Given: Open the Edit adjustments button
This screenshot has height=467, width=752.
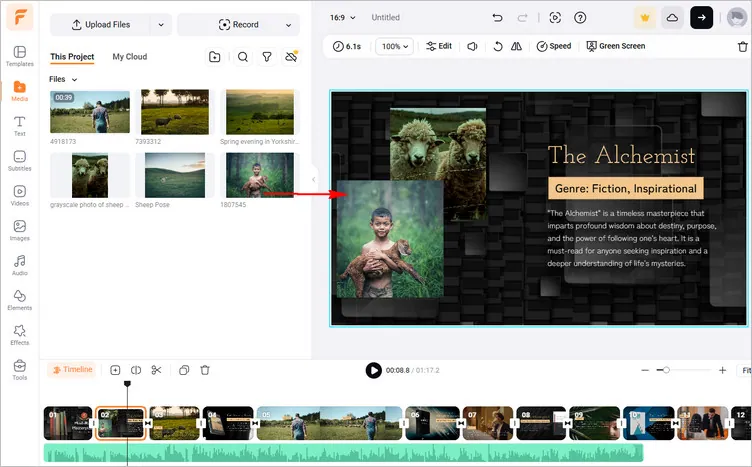Looking at the screenshot, I should (x=439, y=46).
